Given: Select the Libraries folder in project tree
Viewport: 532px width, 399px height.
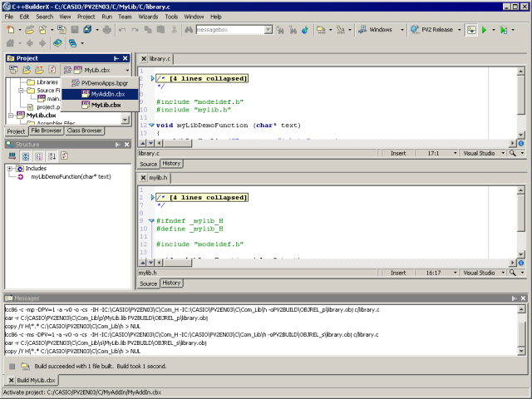Looking at the screenshot, I should (x=47, y=82).
